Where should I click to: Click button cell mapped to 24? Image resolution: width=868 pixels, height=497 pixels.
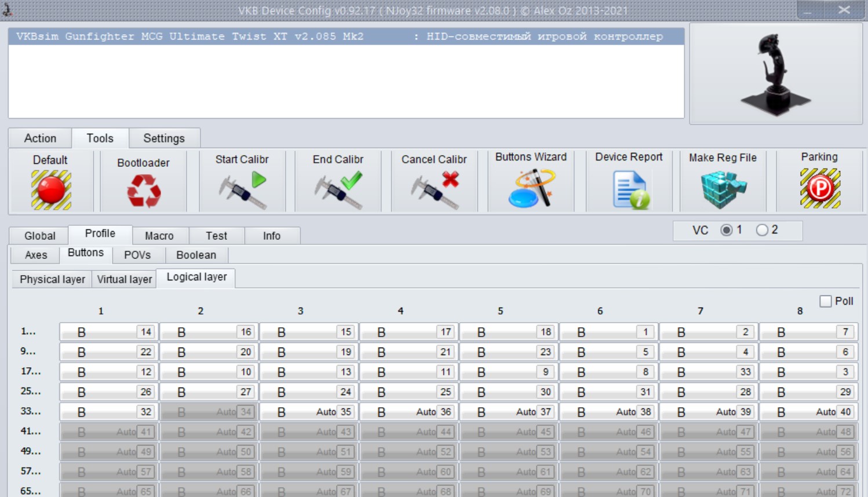coord(309,392)
